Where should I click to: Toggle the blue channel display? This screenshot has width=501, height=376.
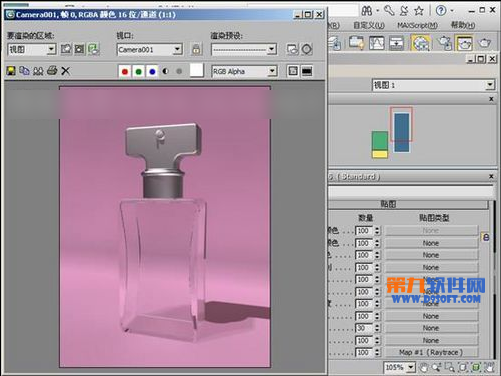pos(152,71)
